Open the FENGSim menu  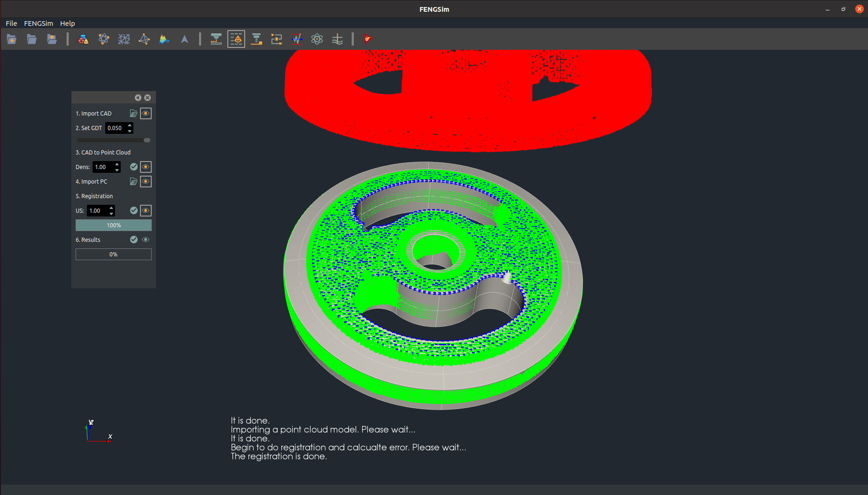(x=39, y=23)
